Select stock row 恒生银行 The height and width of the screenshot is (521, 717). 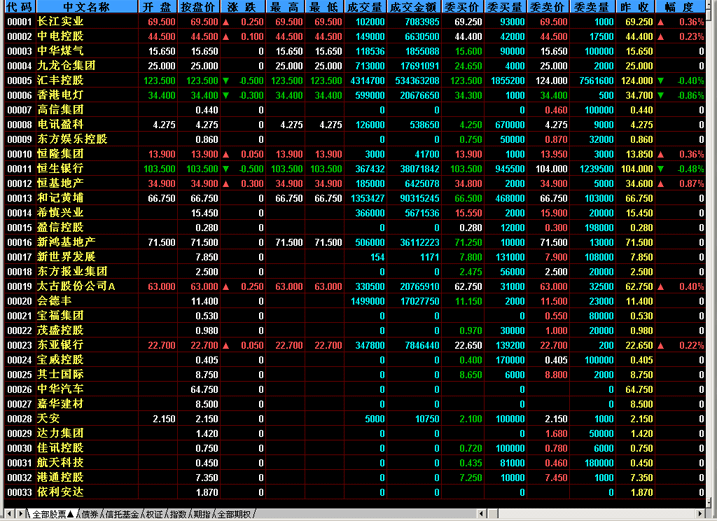click(x=355, y=168)
